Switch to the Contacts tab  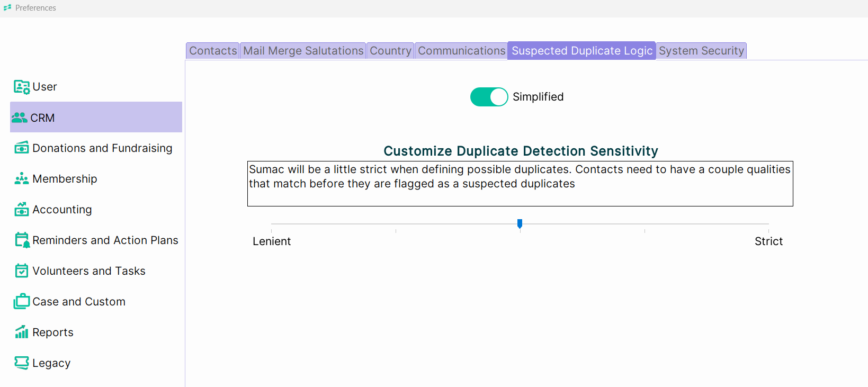pyautogui.click(x=213, y=51)
